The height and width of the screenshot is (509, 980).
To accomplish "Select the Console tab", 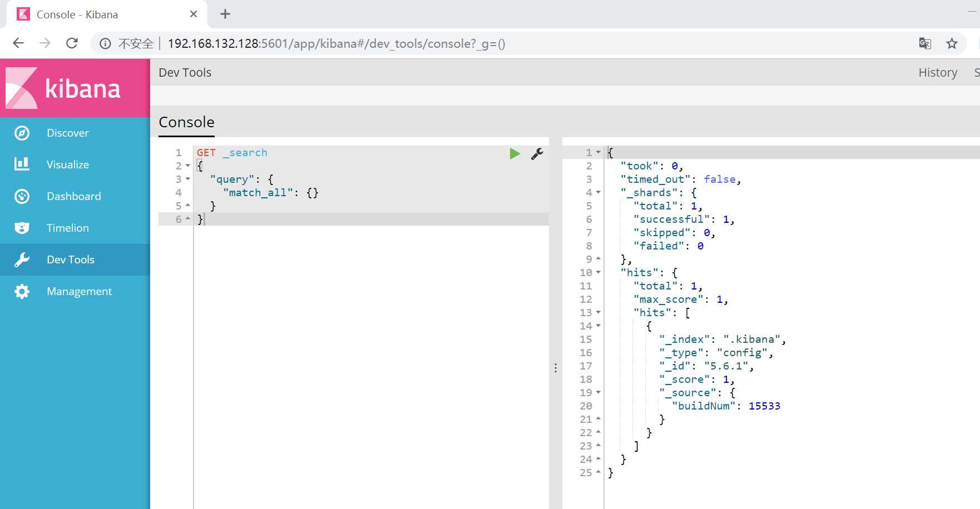I will pos(186,122).
